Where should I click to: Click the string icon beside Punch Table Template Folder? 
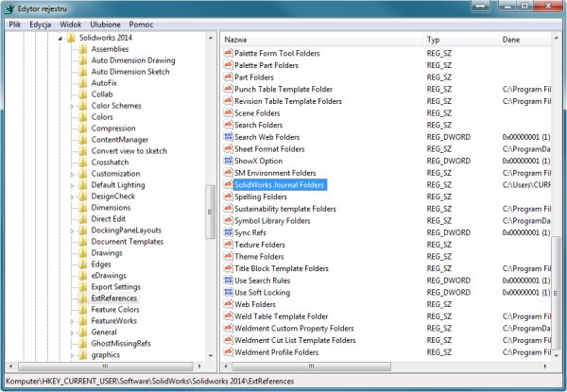228,89
